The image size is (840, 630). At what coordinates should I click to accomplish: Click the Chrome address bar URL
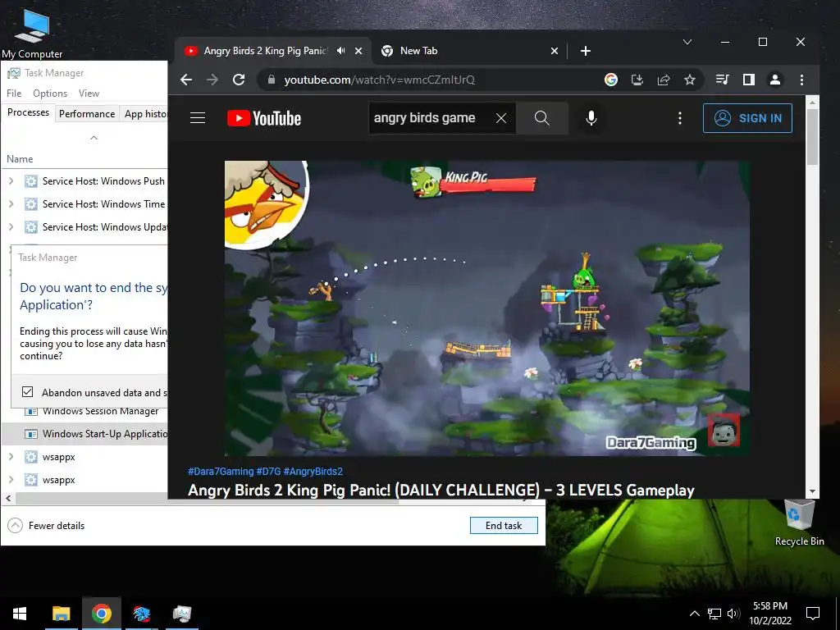379,80
